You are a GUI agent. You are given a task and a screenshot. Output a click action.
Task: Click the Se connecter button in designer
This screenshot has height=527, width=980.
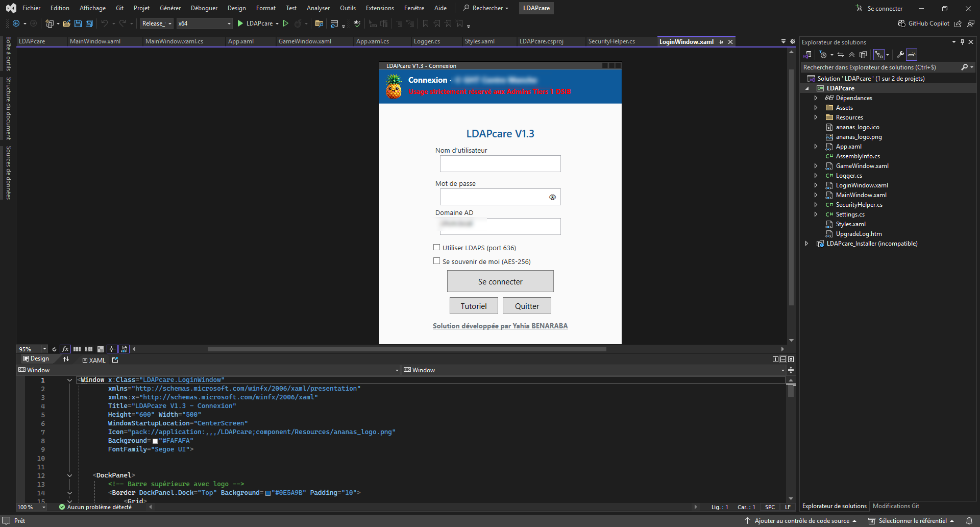pyautogui.click(x=500, y=281)
